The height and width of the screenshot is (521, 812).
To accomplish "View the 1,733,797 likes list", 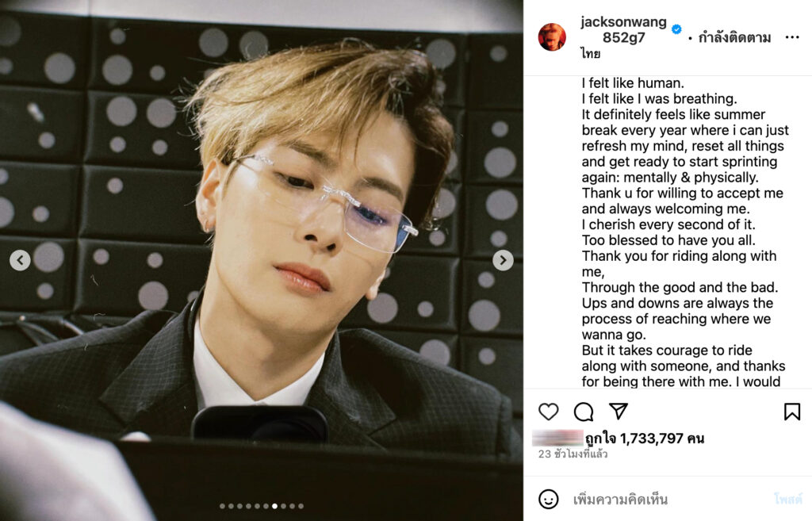I will pos(644,439).
